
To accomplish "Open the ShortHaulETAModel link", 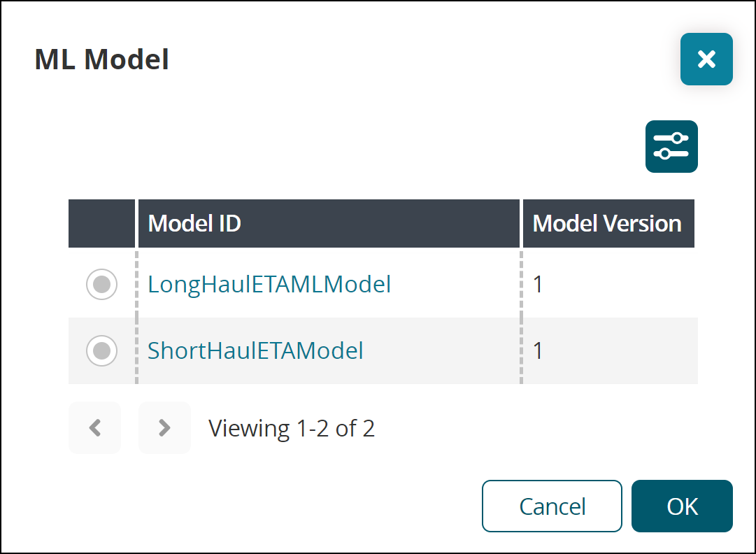I will pyautogui.click(x=255, y=350).
